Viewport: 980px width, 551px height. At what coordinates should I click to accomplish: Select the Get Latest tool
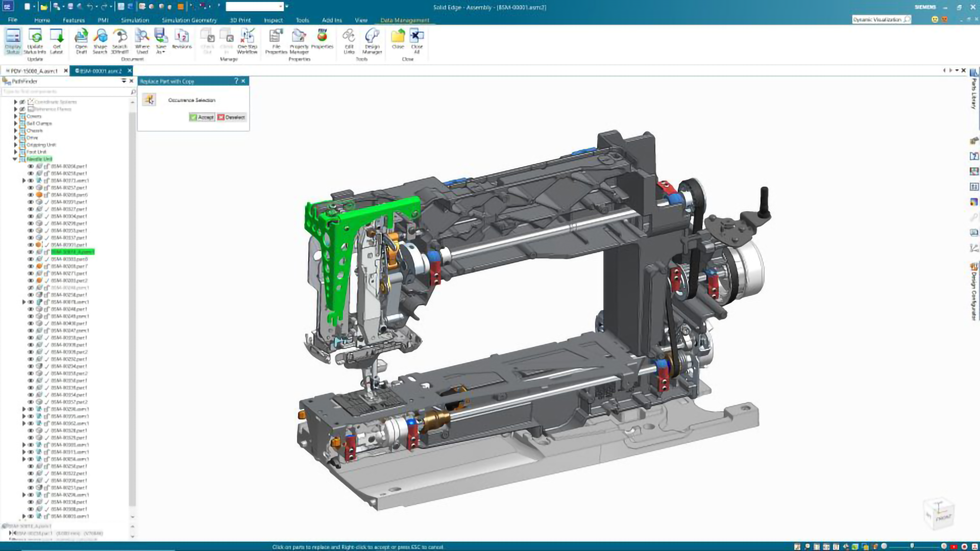pos(56,41)
